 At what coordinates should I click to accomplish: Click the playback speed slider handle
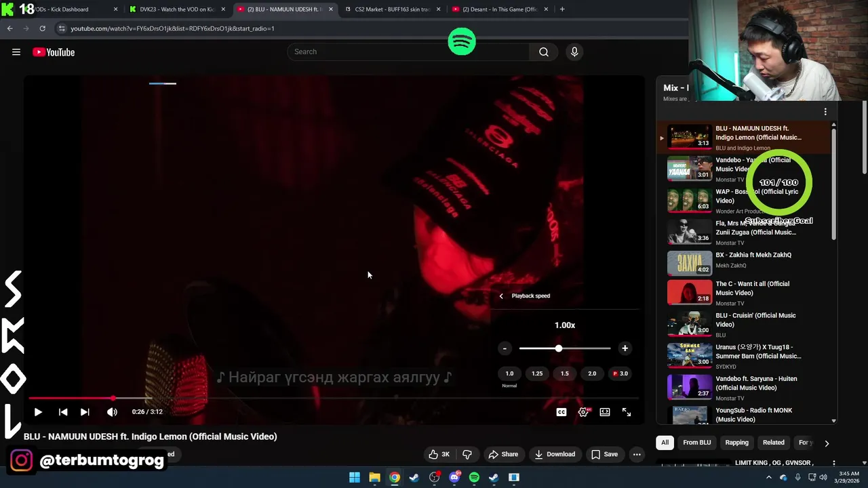click(x=559, y=348)
